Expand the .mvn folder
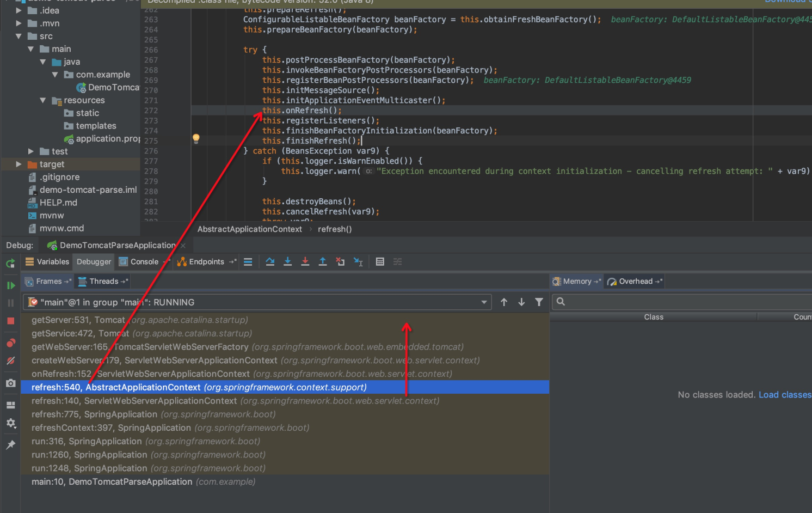 [x=19, y=23]
